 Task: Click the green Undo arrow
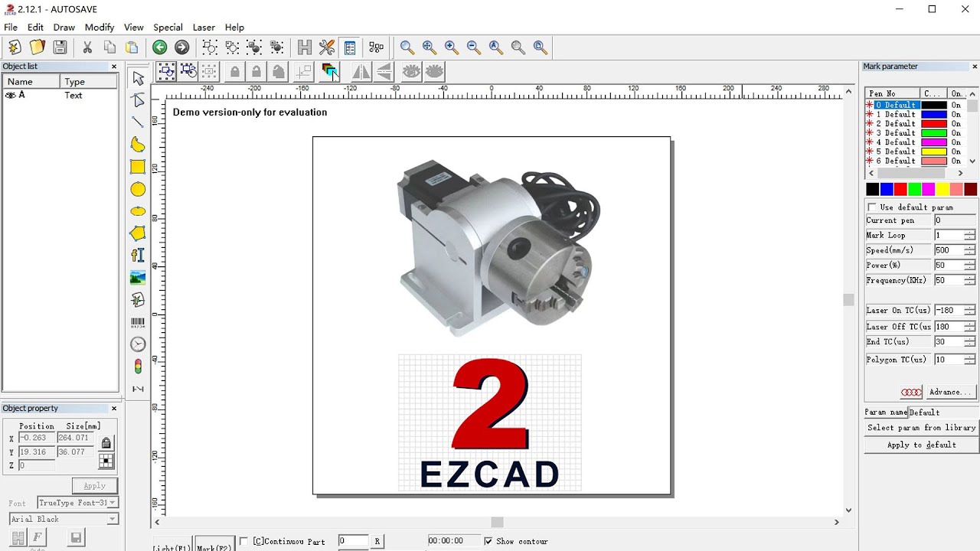[159, 47]
